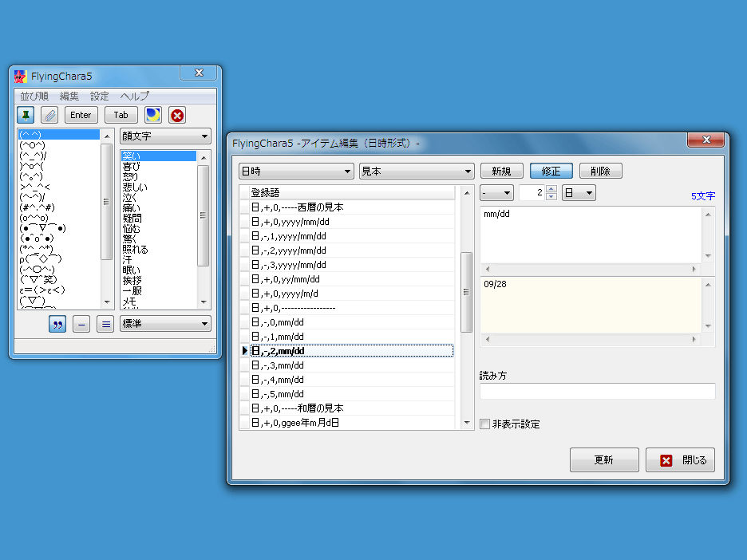The height and width of the screenshot is (560, 747).
Task: Select row 日,+,0,yyyy/mm/dd
Action: pyautogui.click(x=352, y=222)
